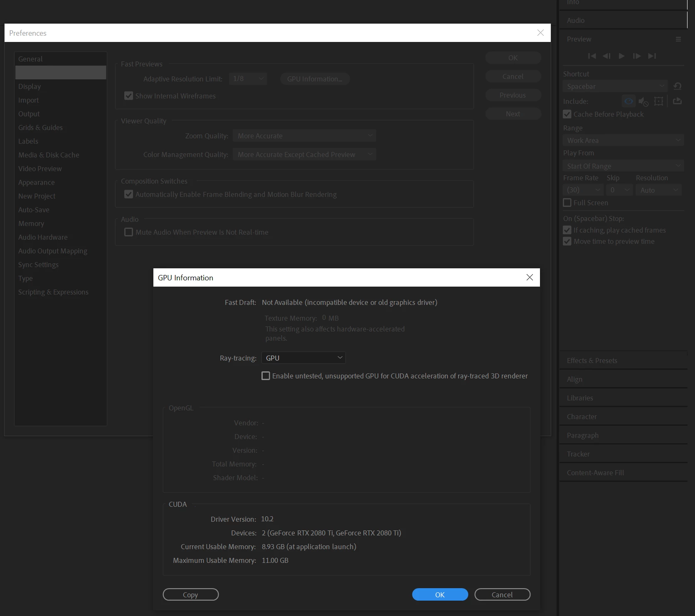The height and width of the screenshot is (616, 695).
Task: Select Auto-Save preferences category
Action: click(61, 210)
